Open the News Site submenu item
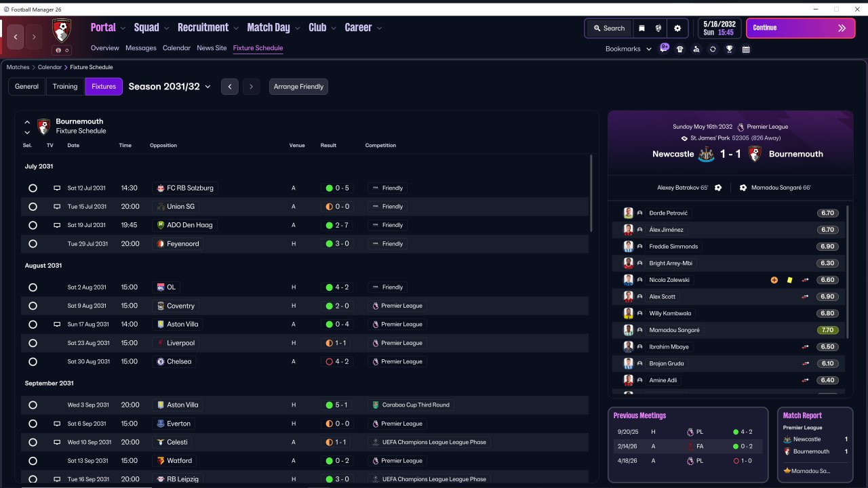 coord(212,48)
